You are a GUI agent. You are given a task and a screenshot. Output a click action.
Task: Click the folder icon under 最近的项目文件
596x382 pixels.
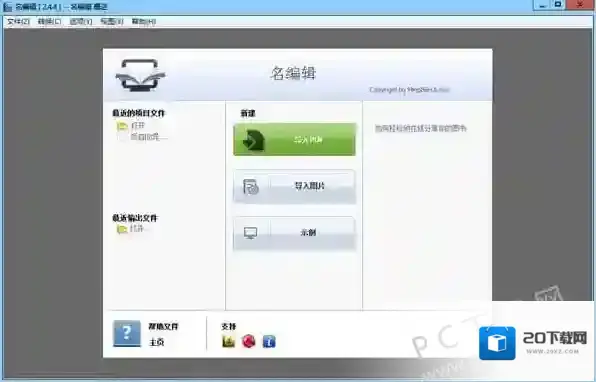coord(122,126)
